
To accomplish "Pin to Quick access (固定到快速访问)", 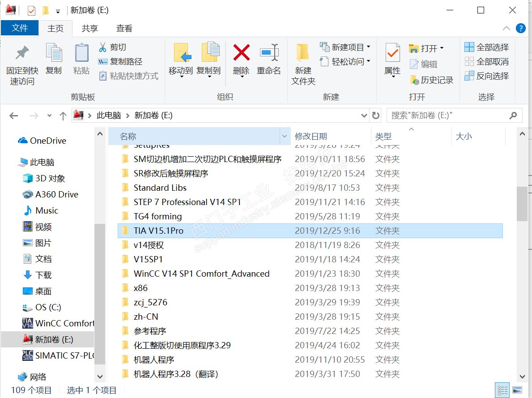I will 22,65.
